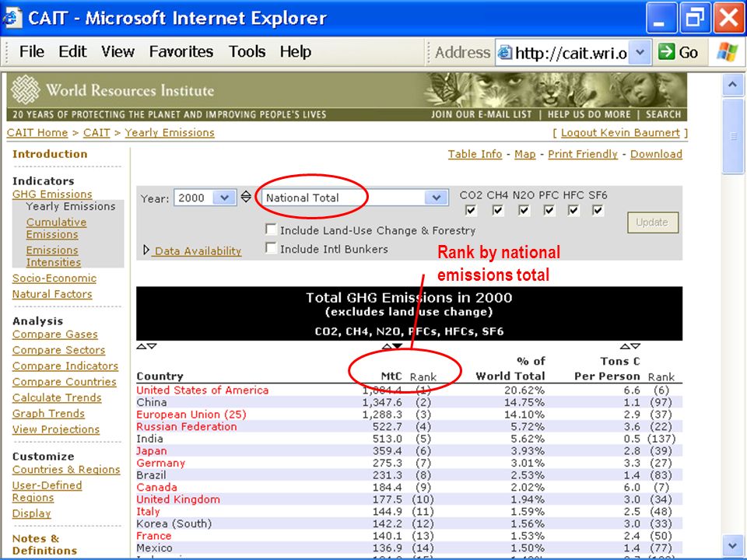This screenshot has width=747, height=560.
Task: Open the Cumulative Emissions link
Action: pos(56,228)
